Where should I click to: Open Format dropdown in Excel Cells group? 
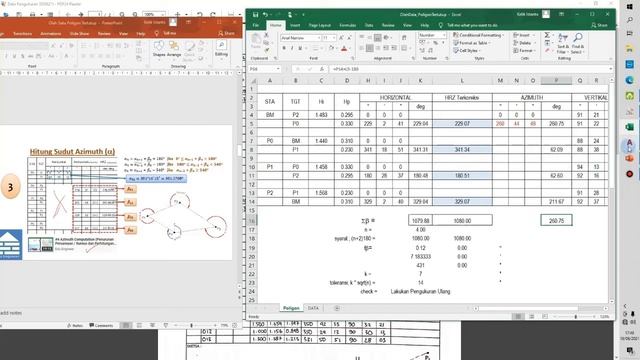coord(524,51)
